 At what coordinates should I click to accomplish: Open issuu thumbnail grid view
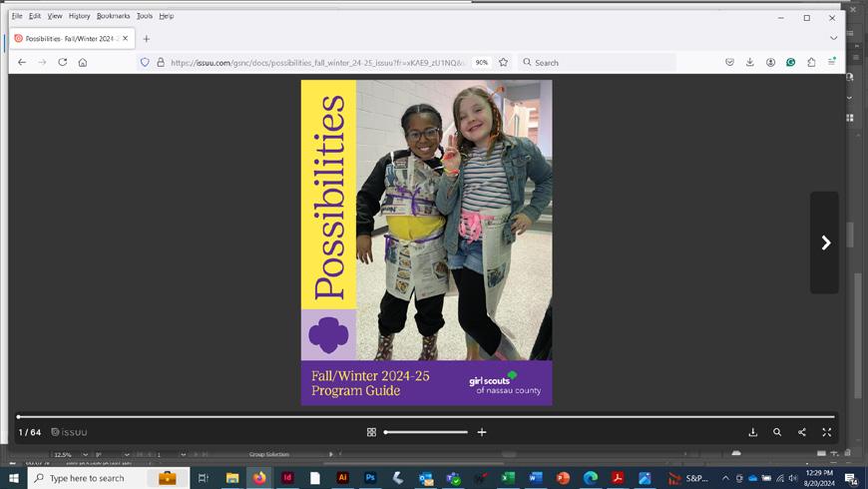pyautogui.click(x=371, y=432)
